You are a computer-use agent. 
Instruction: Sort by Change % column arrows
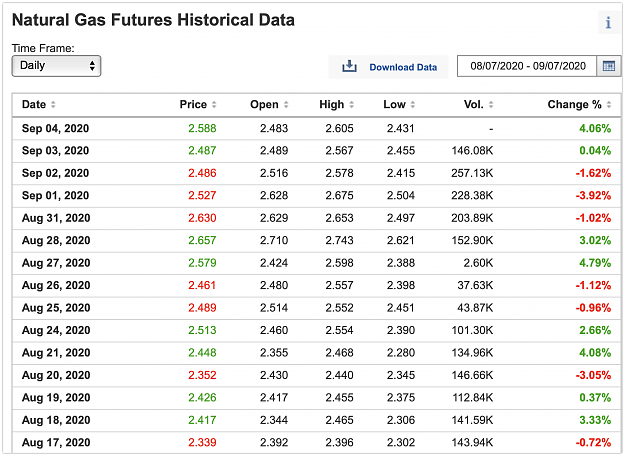[609, 104]
